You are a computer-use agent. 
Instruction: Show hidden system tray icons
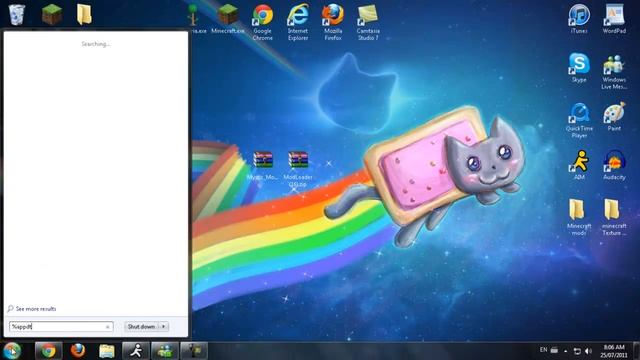pyautogui.click(x=566, y=351)
